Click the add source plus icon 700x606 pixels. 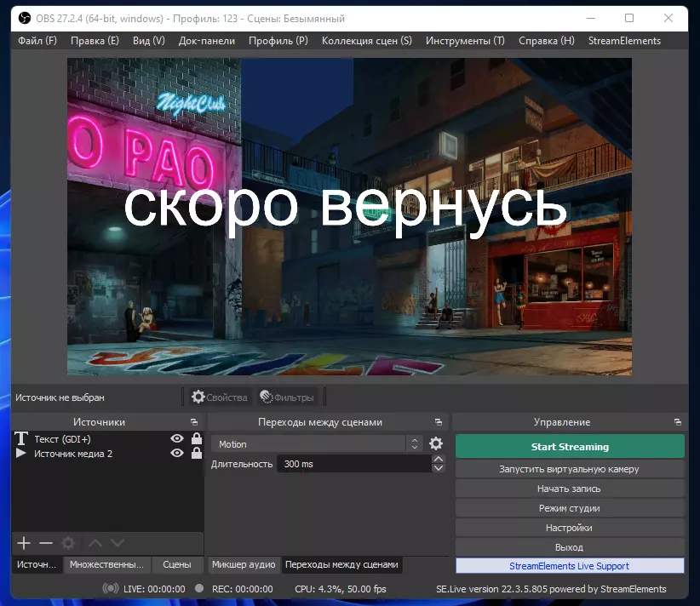24,543
